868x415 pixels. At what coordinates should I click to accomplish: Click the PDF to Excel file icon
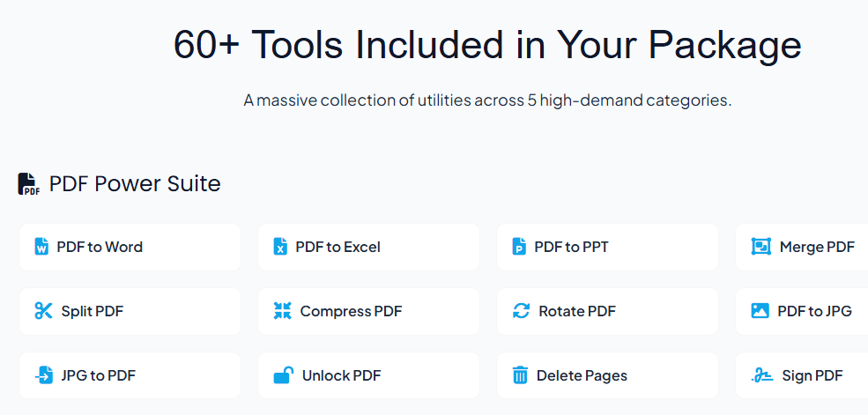(280, 247)
